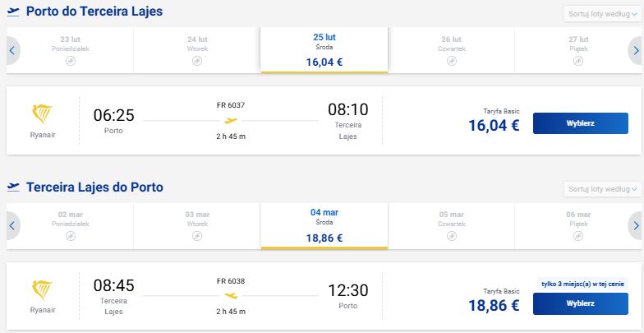This screenshot has width=644, height=333.
Task: Click previous dates arrow for Porto outbound carousel
Action: pos(13,51)
